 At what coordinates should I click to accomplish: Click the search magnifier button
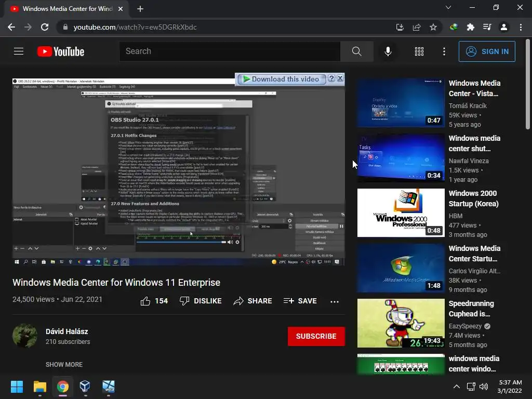click(x=356, y=51)
